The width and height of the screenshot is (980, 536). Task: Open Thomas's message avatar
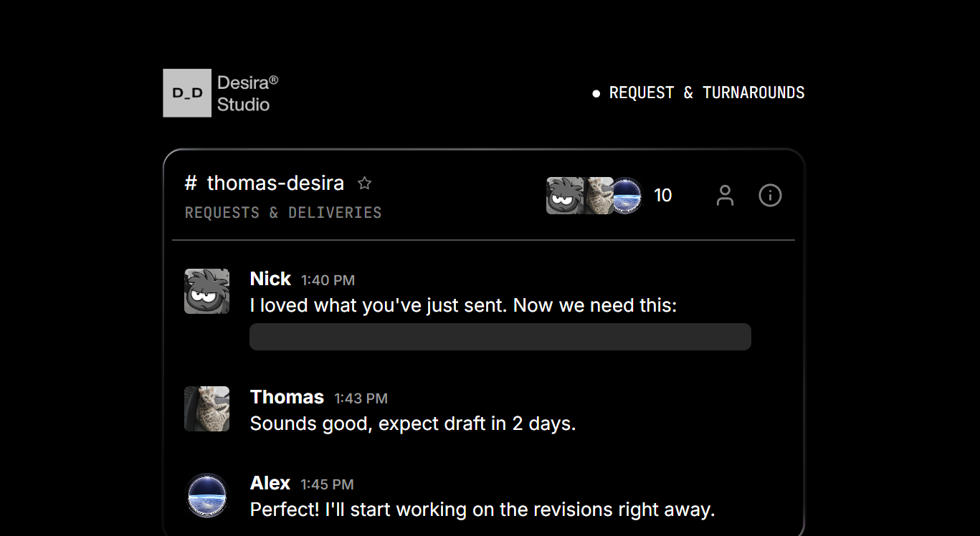click(x=206, y=408)
